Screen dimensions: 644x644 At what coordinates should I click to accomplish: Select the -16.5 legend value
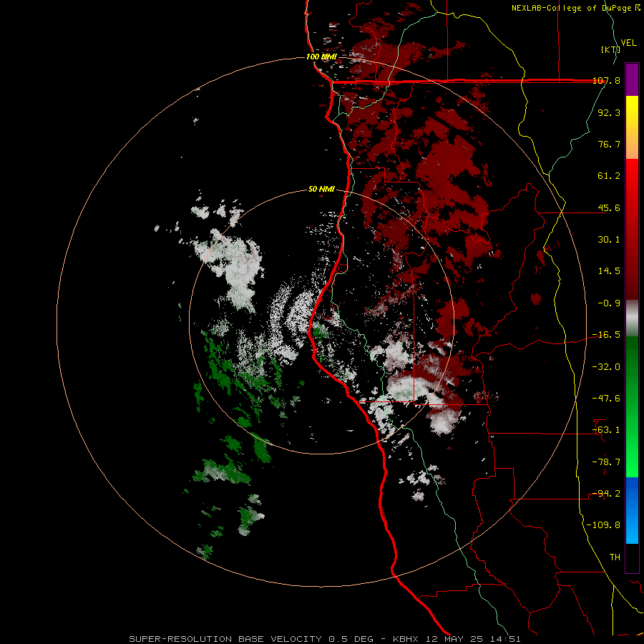606,335
